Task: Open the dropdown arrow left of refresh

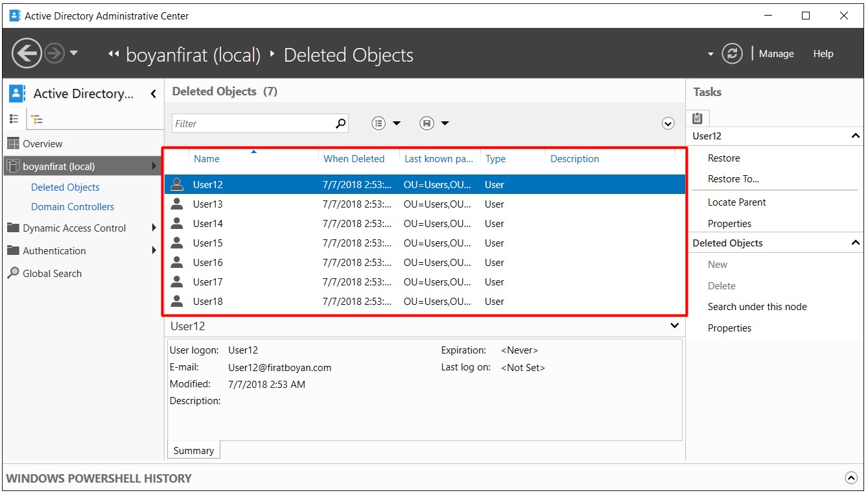Action: (x=710, y=54)
